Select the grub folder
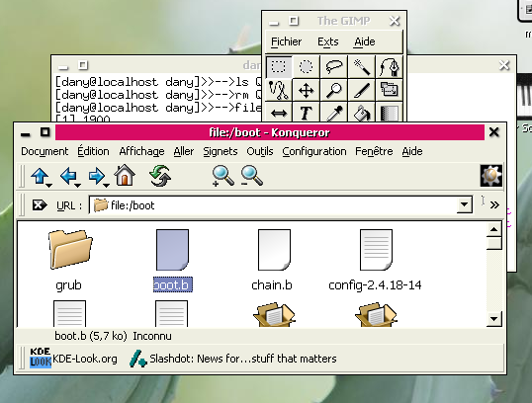This screenshot has height=403, width=532. coord(69,261)
